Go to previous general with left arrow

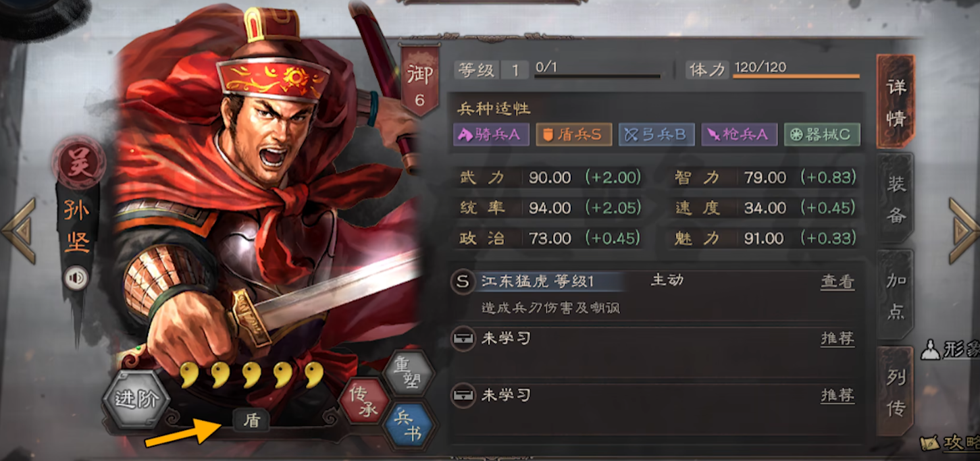[19, 231]
